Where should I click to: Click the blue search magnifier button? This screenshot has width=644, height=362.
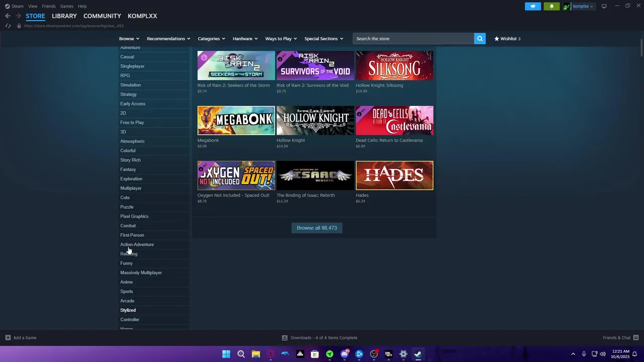[480, 39]
